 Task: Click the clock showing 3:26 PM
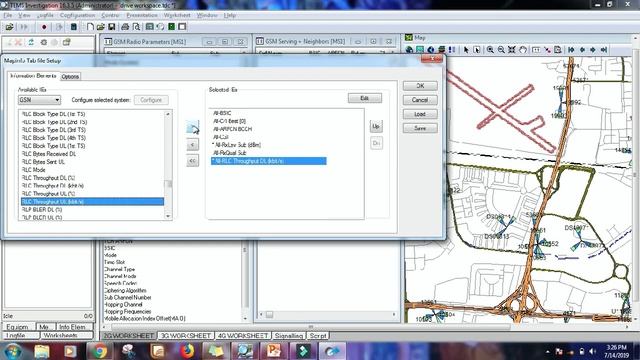coord(617,347)
